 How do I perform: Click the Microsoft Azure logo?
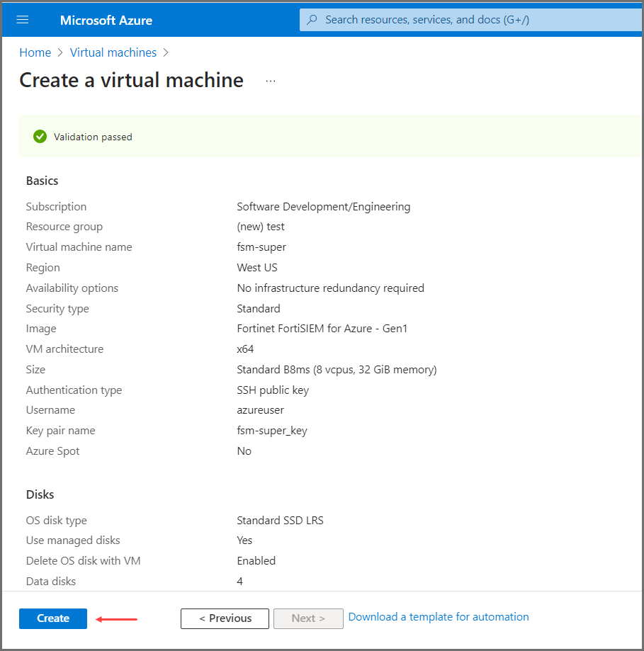pyautogui.click(x=106, y=20)
